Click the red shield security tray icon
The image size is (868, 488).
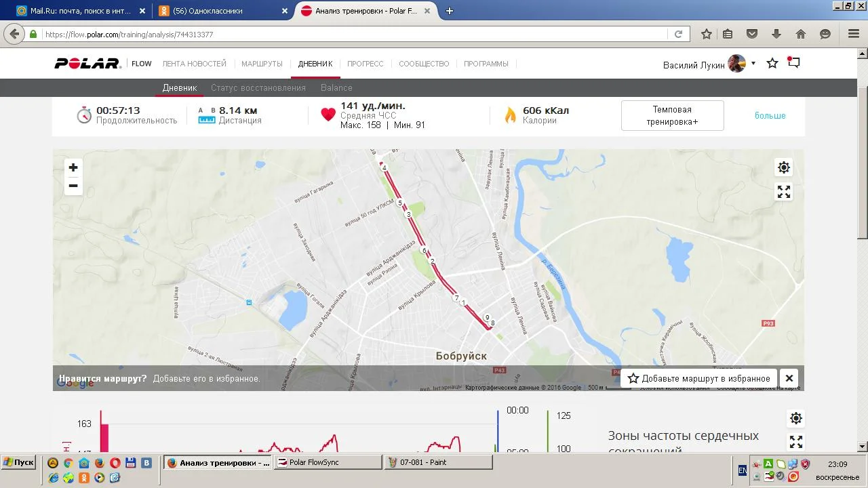(804, 464)
